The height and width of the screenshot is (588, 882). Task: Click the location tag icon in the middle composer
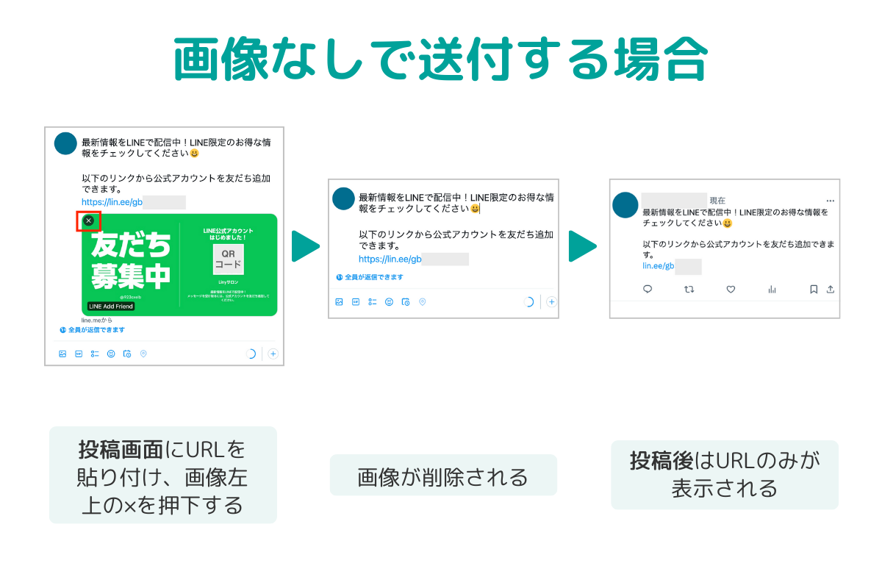pyautogui.click(x=422, y=302)
